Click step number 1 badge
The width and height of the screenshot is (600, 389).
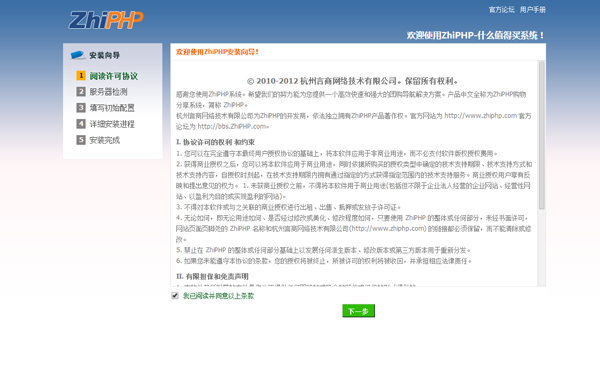[x=81, y=76]
